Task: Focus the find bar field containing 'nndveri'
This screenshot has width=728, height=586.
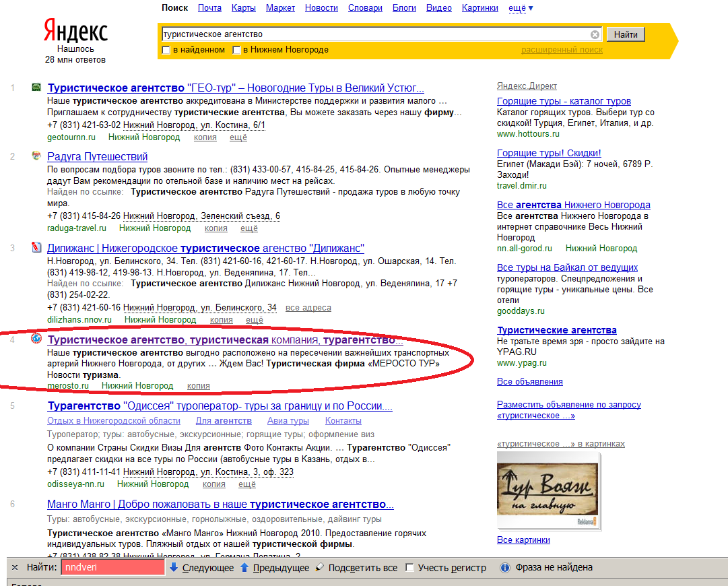Action: click(x=113, y=567)
